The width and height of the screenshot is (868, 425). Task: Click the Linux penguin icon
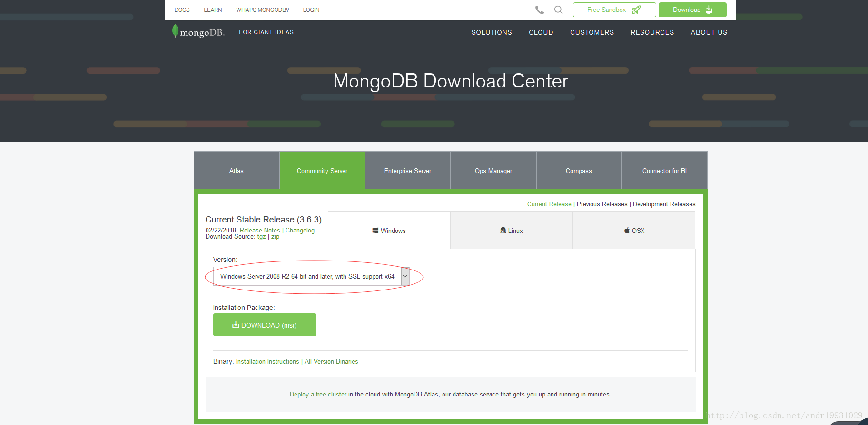[x=503, y=231]
